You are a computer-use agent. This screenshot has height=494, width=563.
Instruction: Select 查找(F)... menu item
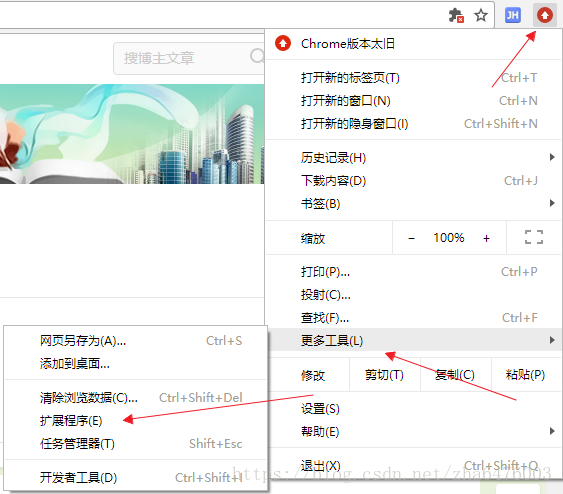(x=413, y=318)
